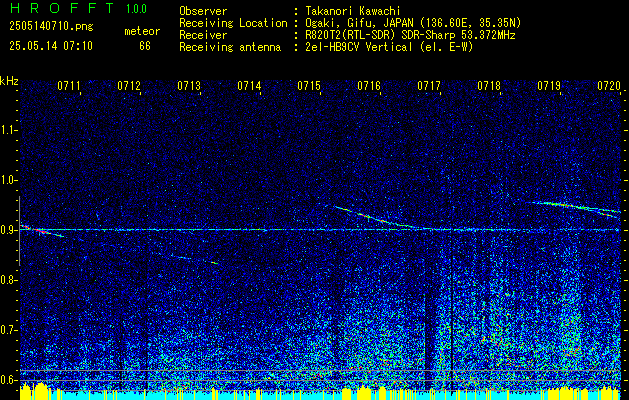Viewport: 629px width, 400px height.
Task: Click the 2el-HB9CV Vertical antenna text
Action: (x=389, y=47)
